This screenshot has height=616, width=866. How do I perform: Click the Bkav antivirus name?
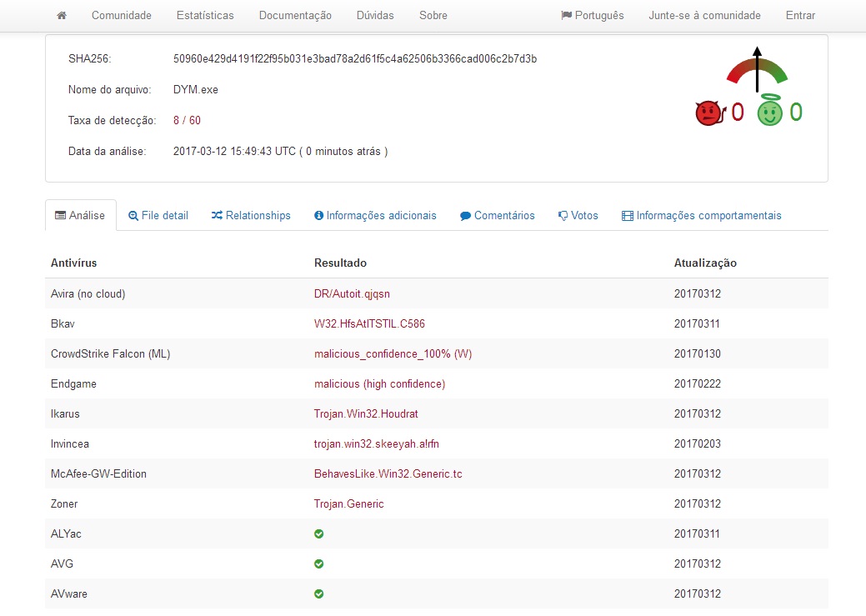[x=63, y=323]
